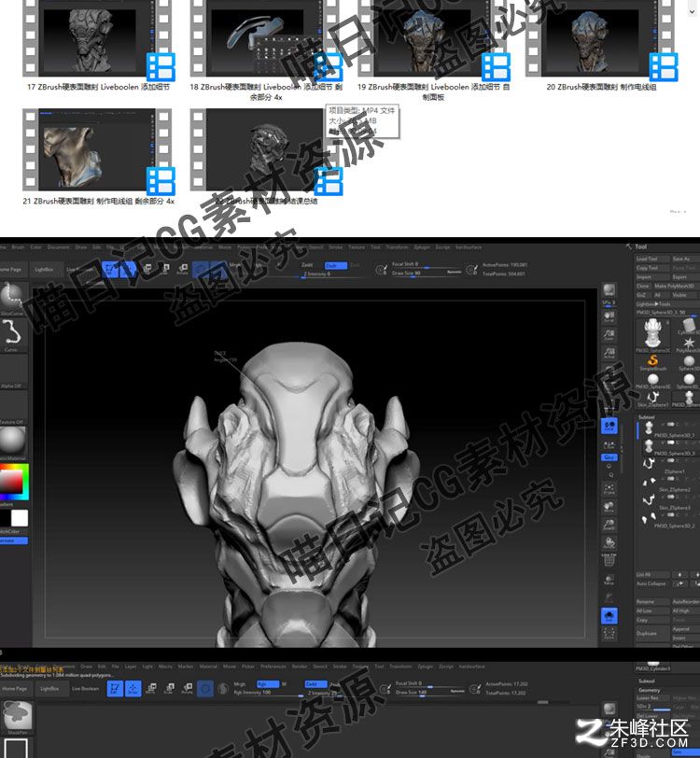This screenshot has height=758, width=700.
Task: Click the explorer scroll-down chevron
Action: (x=692, y=11)
